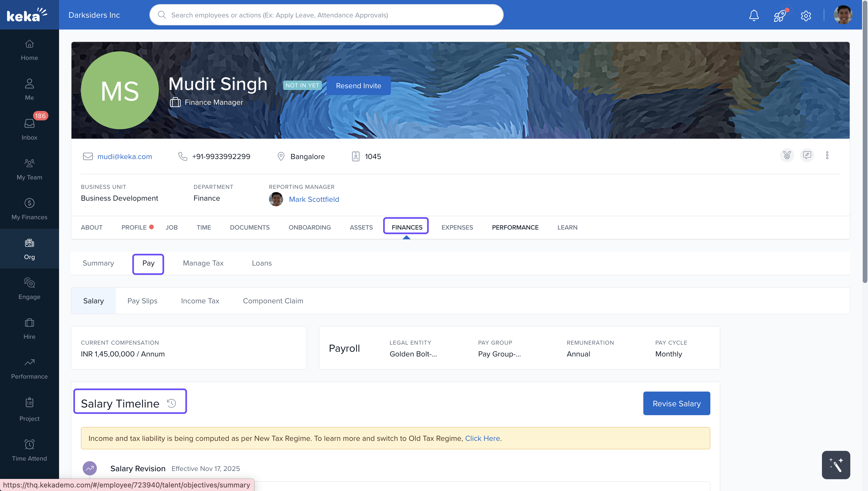Click the Revise Salary button
This screenshot has width=868, height=491.
tap(676, 403)
